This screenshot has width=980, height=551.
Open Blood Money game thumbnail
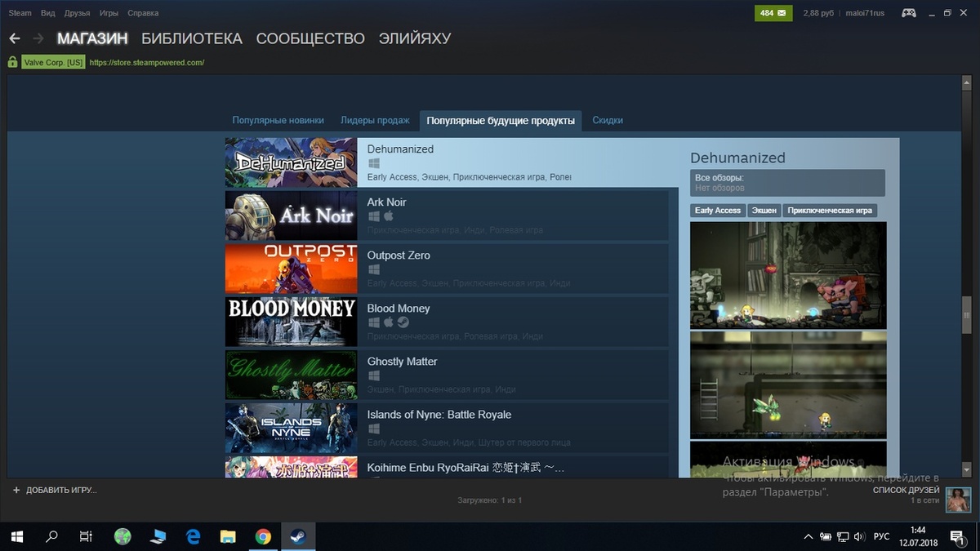291,322
